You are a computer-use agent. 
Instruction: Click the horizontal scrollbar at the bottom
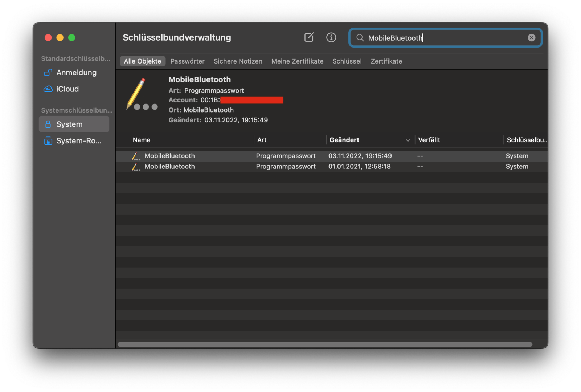pyautogui.click(x=325, y=344)
